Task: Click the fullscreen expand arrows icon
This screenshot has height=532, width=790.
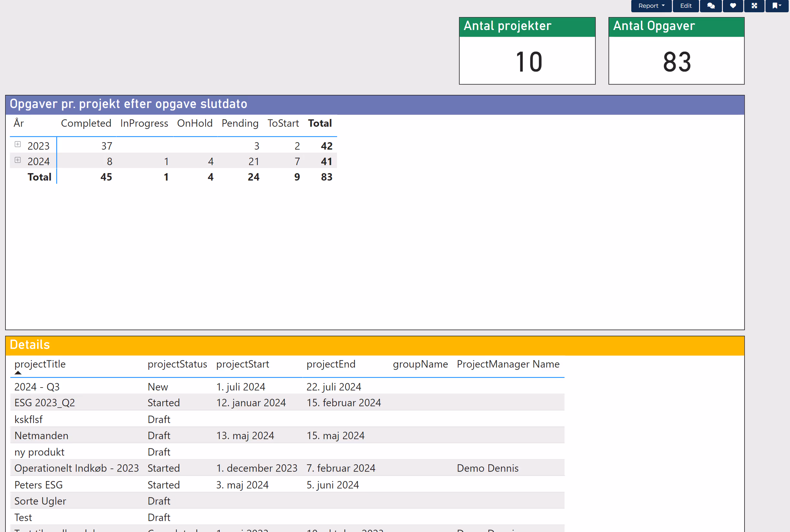Action: click(754, 6)
